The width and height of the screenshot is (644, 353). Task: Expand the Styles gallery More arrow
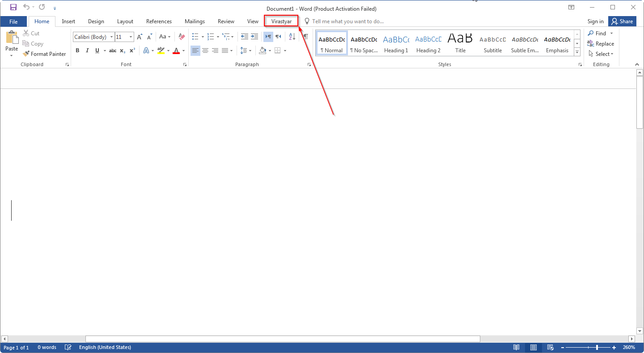point(577,52)
